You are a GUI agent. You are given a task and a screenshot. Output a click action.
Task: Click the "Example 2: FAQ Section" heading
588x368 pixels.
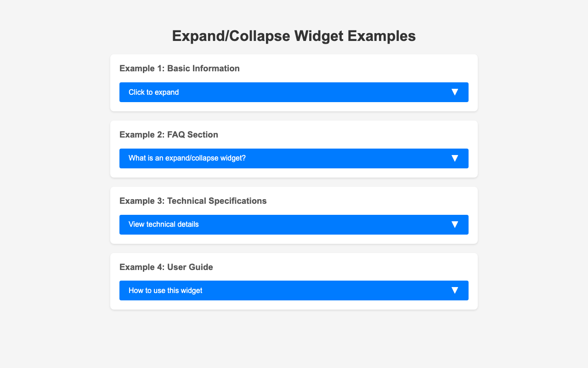click(169, 135)
